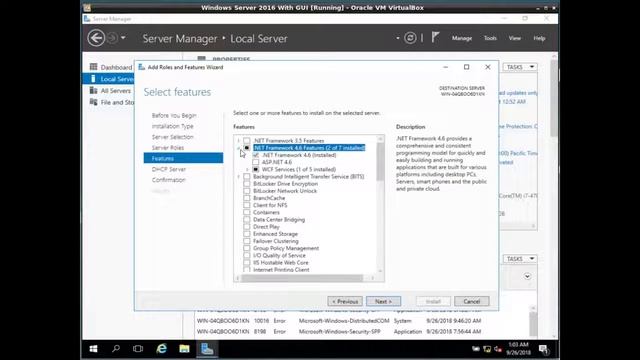The width and height of the screenshot is (640, 360).
Task: Click the Cancel button
Action: coord(471,301)
